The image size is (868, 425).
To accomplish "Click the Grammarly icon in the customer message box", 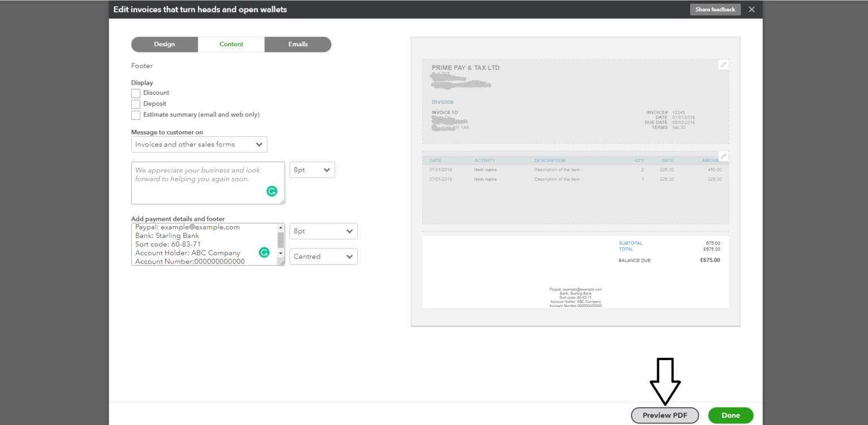I will [x=272, y=191].
